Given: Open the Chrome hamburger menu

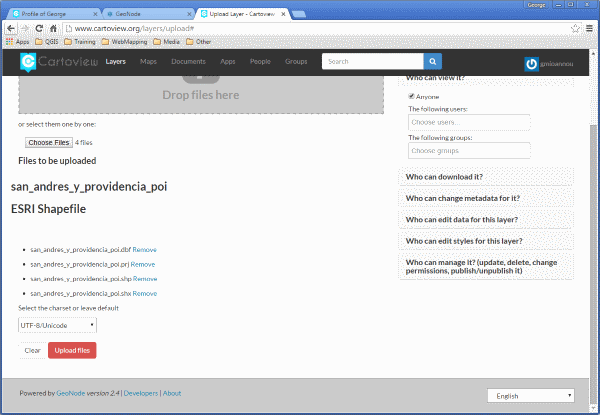Looking at the screenshot, I should click(589, 28).
